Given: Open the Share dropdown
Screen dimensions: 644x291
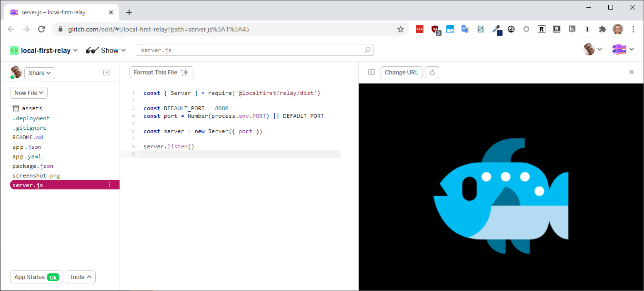Looking at the screenshot, I should coord(40,73).
